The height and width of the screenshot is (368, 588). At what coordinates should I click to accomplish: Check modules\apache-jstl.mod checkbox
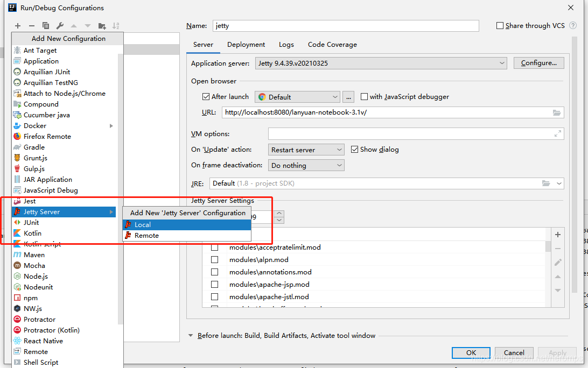coord(214,297)
